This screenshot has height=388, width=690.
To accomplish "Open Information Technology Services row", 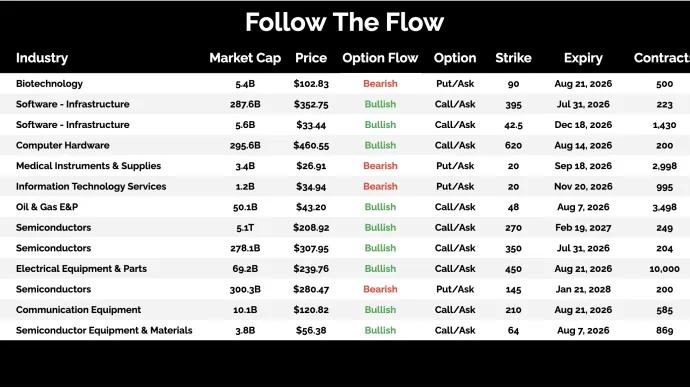I will [x=345, y=187].
